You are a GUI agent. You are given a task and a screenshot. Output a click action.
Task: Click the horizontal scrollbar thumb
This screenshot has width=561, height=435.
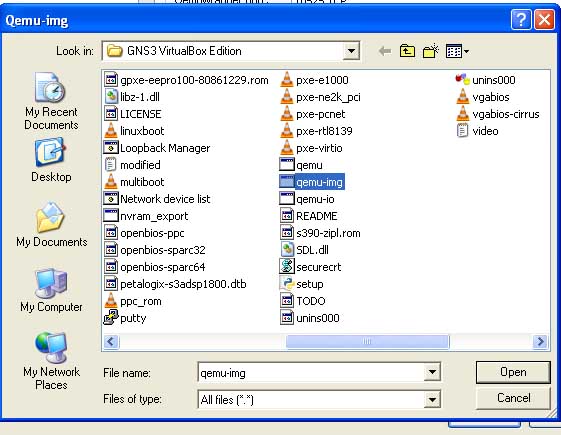[x=367, y=342]
